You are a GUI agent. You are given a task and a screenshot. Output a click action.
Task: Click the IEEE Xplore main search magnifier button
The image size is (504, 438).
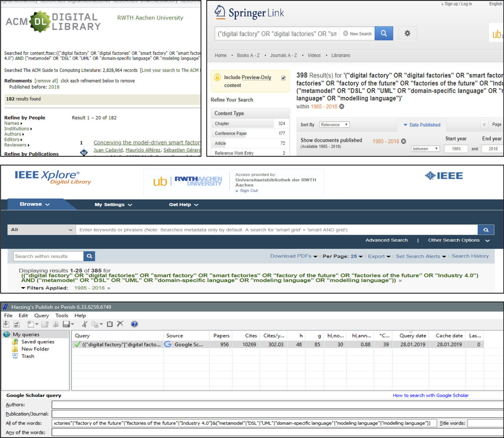(486, 230)
